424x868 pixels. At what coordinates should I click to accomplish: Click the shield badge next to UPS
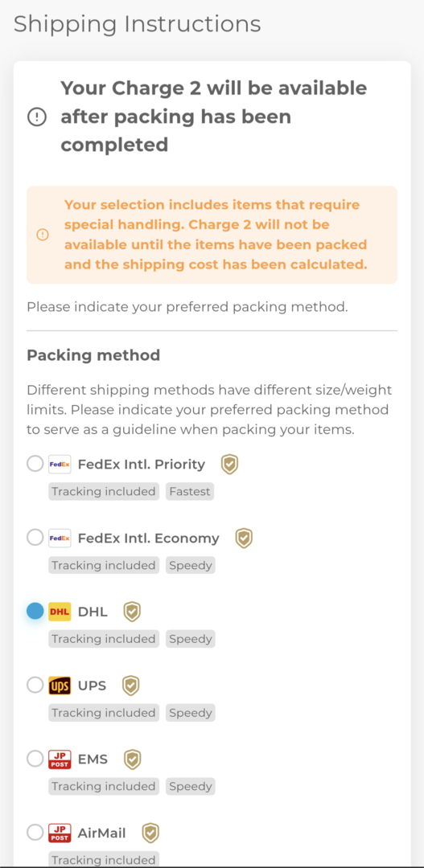(x=131, y=686)
